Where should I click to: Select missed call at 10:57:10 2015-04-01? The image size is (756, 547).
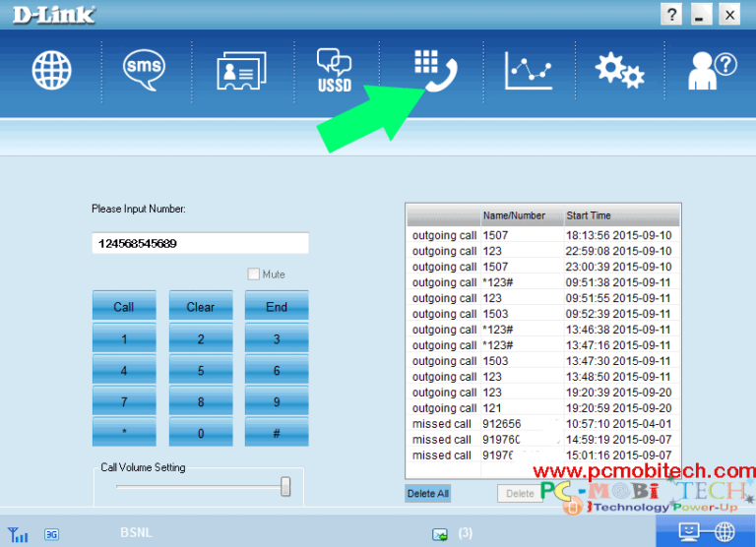543,424
